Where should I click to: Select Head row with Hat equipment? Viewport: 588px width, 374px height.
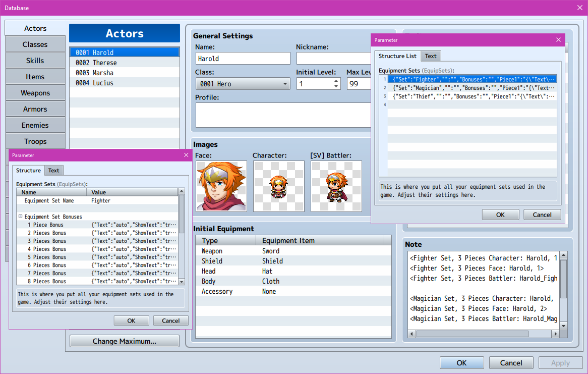click(x=293, y=271)
